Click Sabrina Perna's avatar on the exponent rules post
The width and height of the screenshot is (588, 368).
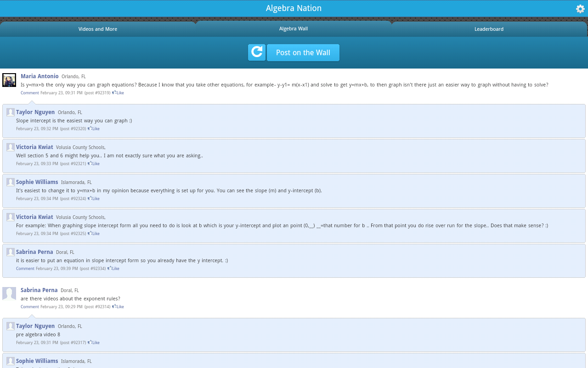[x=9, y=294]
